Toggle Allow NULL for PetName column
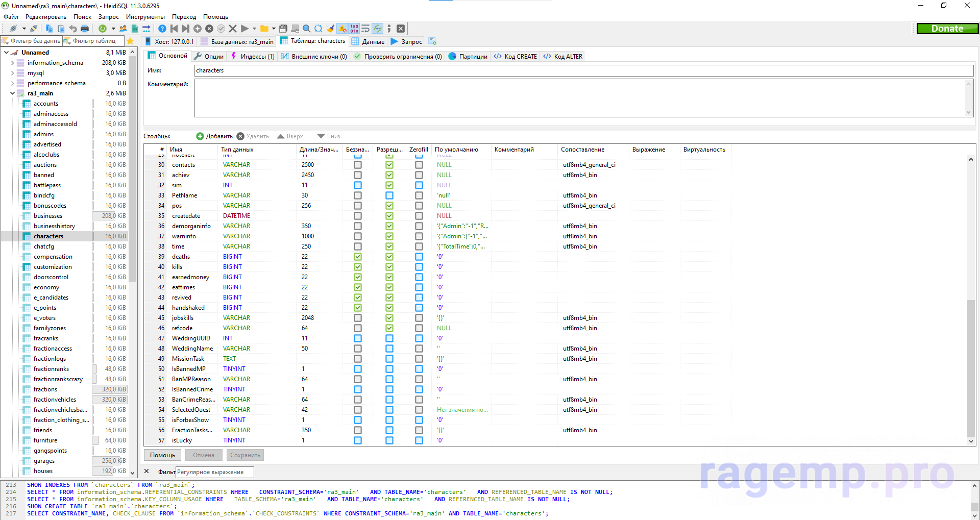980x520 pixels. (x=389, y=195)
